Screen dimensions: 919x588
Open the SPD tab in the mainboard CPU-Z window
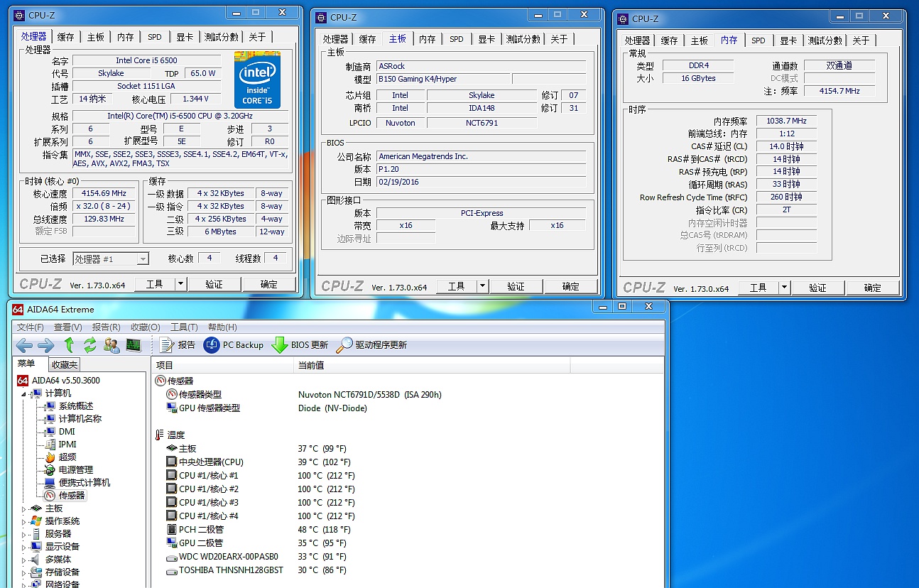tap(457, 39)
